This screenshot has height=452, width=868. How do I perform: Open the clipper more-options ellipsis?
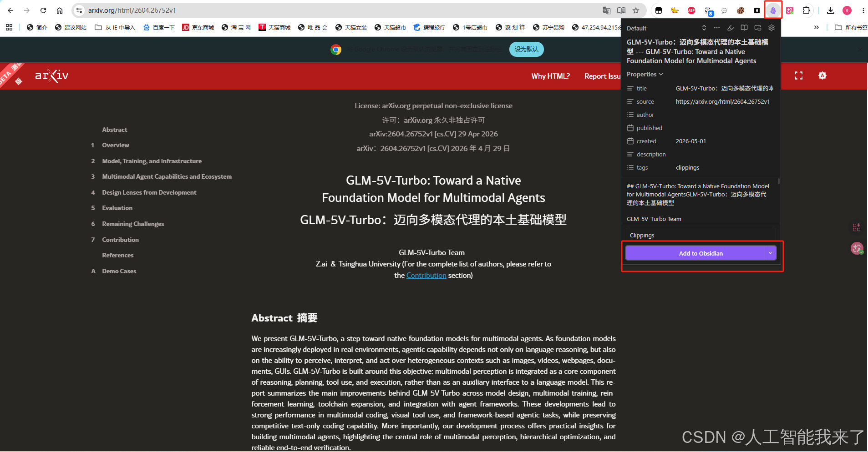click(717, 28)
